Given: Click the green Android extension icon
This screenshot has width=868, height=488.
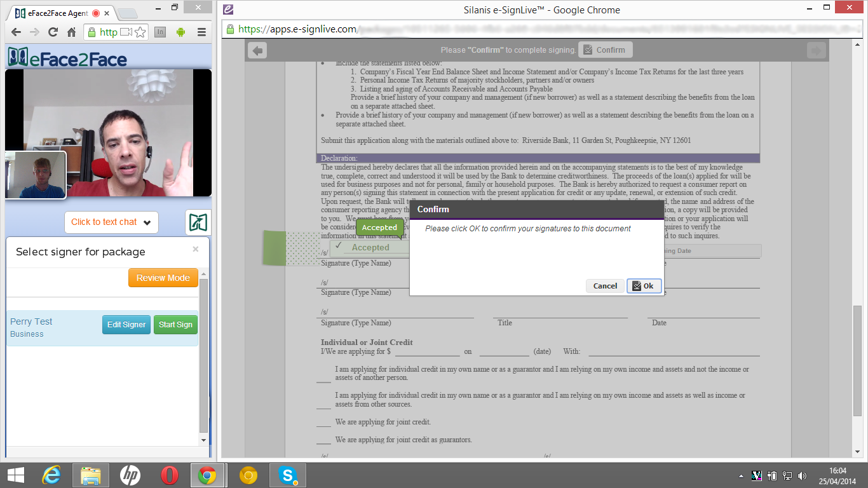Looking at the screenshot, I should (181, 32).
